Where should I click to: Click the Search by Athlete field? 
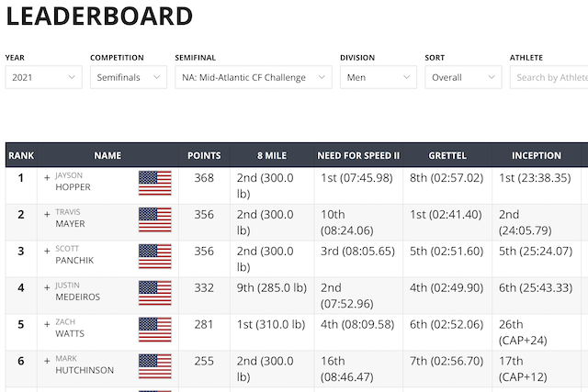[549, 77]
